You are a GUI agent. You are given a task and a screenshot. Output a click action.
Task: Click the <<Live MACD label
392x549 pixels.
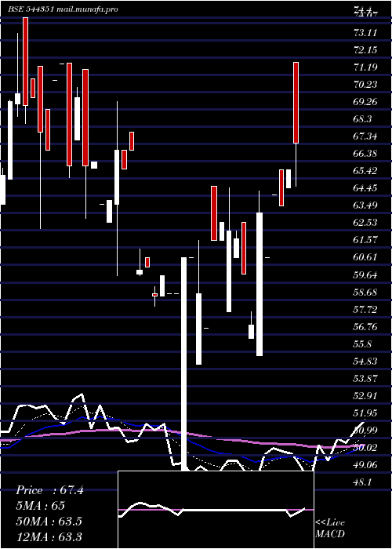click(330, 529)
